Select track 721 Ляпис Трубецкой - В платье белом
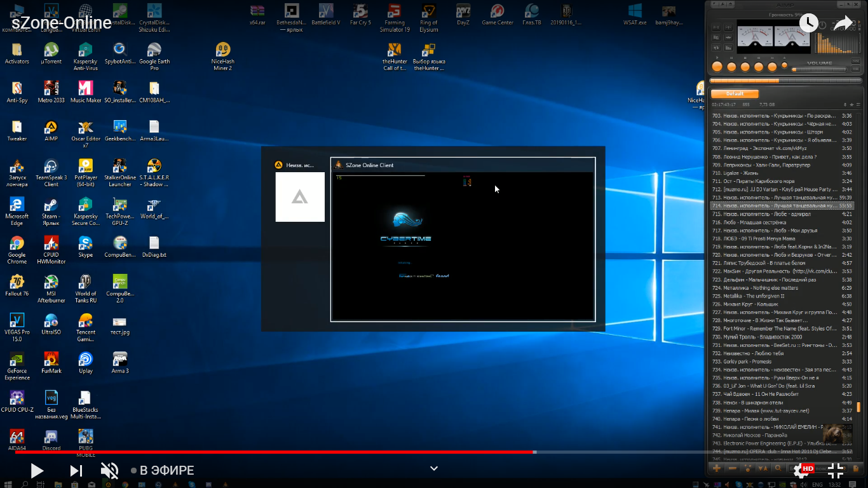 click(x=782, y=263)
